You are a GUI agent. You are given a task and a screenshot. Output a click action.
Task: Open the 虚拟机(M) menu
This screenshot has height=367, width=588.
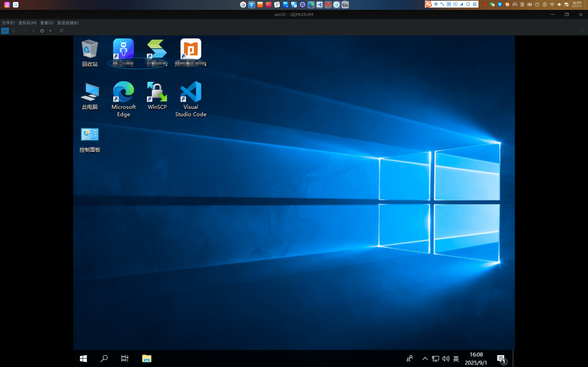coord(27,23)
